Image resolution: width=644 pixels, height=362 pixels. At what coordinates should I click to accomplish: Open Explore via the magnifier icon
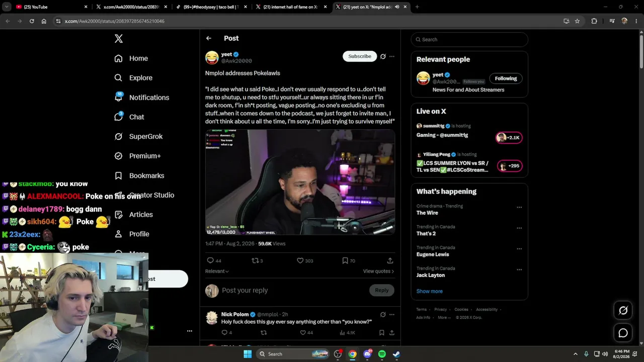(x=118, y=78)
